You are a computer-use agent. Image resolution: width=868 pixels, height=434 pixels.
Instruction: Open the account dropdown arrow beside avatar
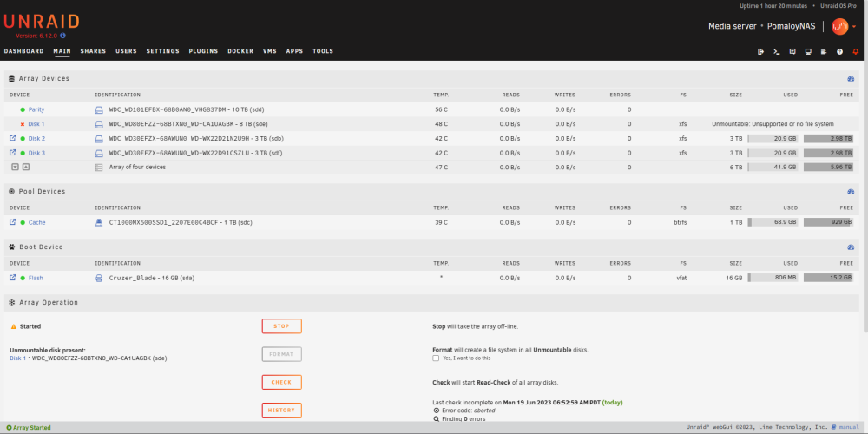854,27
